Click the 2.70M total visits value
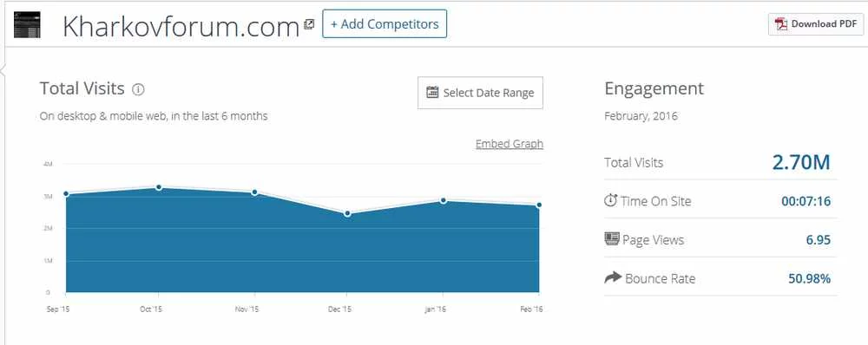The image size is (868, 345). [801, 162]
